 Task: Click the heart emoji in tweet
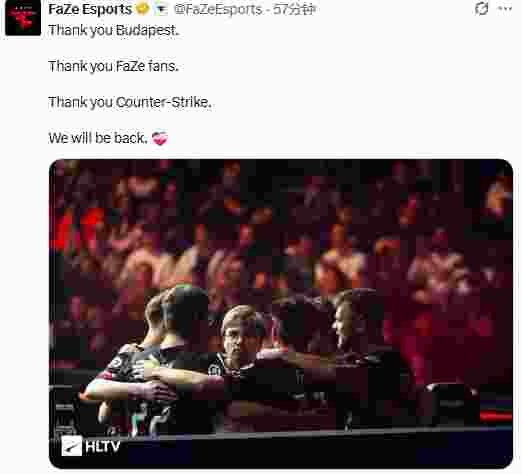click(x=160, y=138)
